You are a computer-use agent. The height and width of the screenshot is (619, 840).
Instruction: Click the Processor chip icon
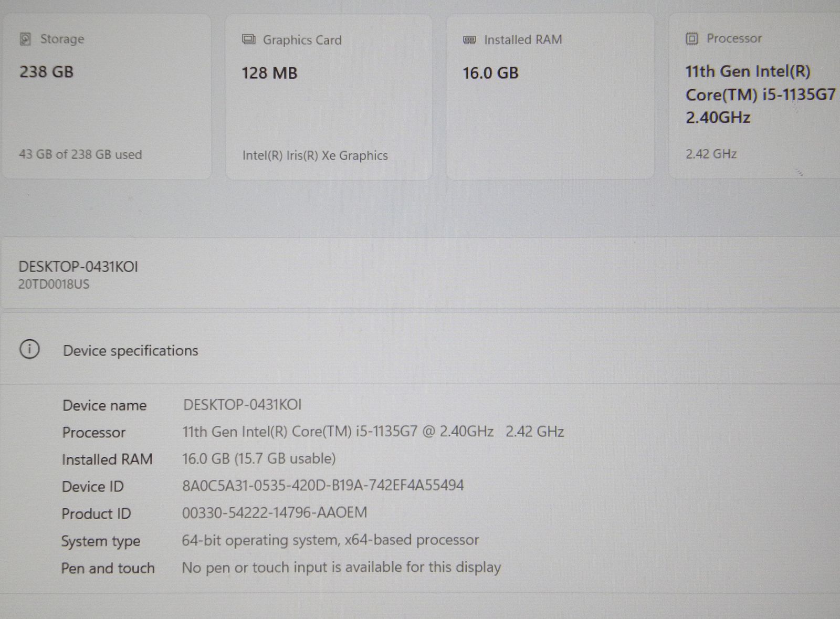[x=692, y=39]
